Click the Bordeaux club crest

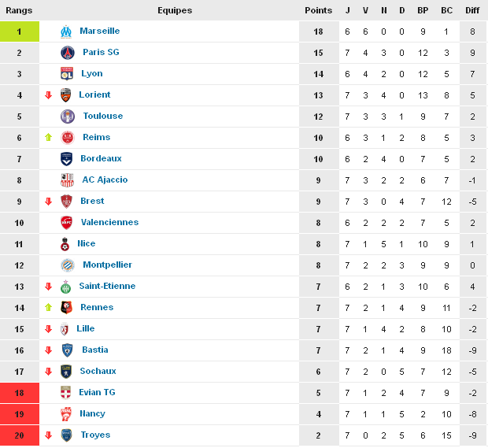67,159
